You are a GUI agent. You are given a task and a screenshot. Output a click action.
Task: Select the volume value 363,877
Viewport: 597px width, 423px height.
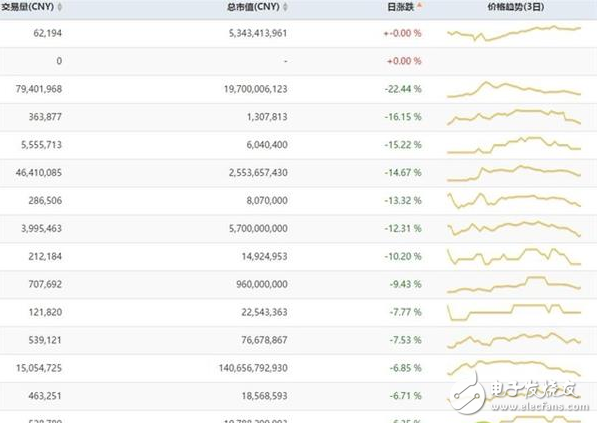point(45,117)
